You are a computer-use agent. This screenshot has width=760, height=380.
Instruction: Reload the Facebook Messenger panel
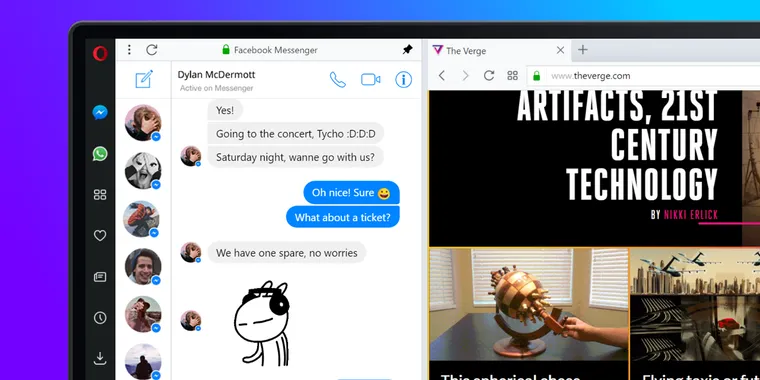tap(152, 49)
